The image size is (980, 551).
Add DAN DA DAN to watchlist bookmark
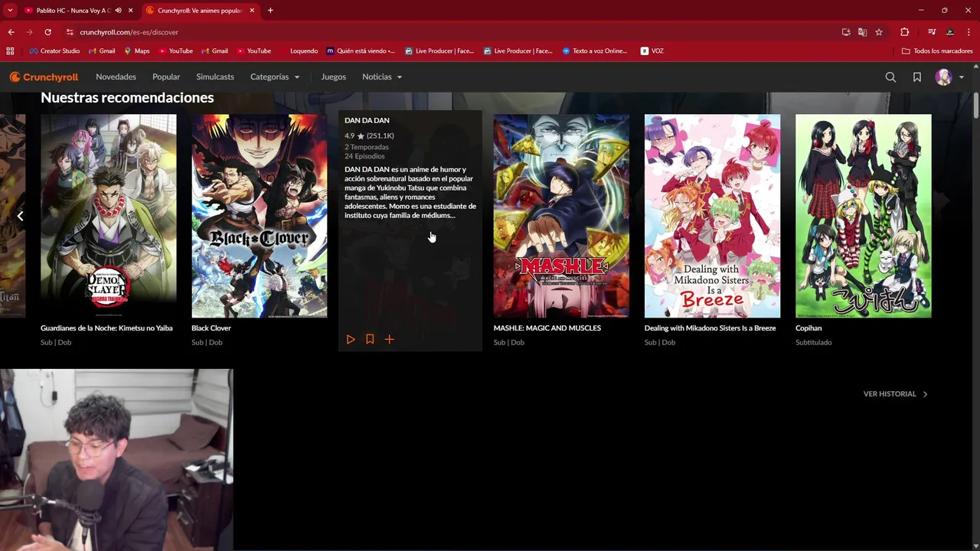[370, 339]
